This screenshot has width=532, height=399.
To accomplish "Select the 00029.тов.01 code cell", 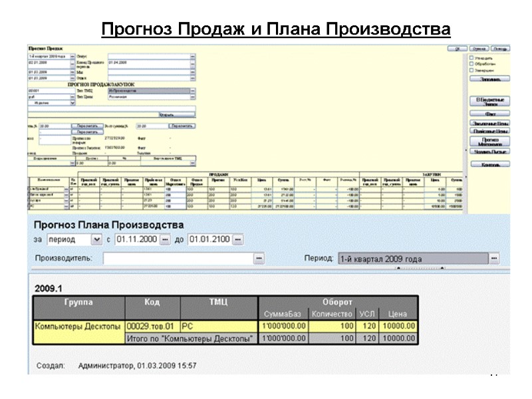I will [x=152, y=327].
